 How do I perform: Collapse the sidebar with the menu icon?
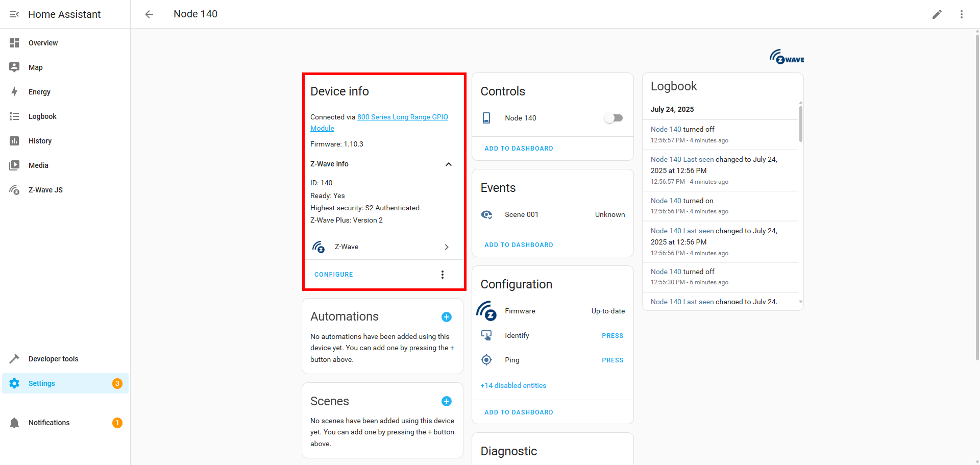point(14,14)
